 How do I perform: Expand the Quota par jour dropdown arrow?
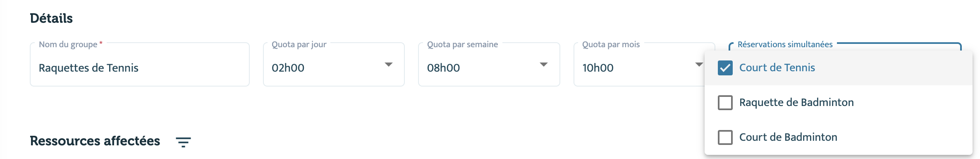point(389,65)
